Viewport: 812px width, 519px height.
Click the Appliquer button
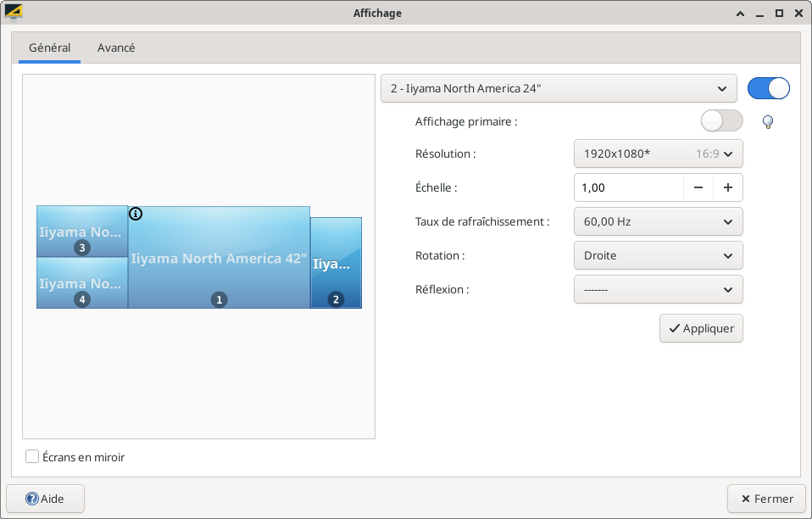click(x=701, y=328)
